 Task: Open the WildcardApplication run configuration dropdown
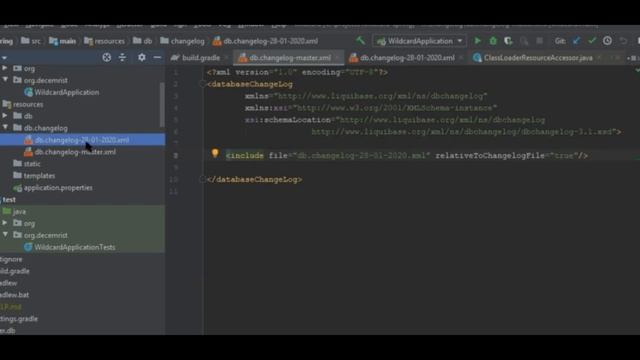(420, 41)
